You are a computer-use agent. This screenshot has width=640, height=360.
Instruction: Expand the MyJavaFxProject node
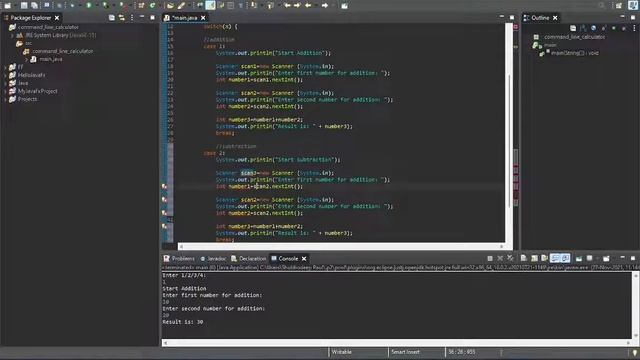(5, 91)
